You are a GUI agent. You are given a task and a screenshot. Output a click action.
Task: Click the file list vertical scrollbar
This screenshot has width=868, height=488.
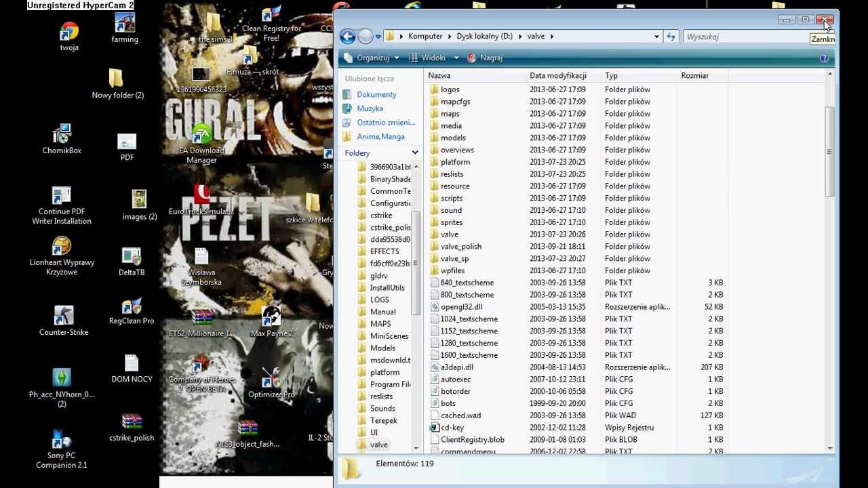point(829,152)
